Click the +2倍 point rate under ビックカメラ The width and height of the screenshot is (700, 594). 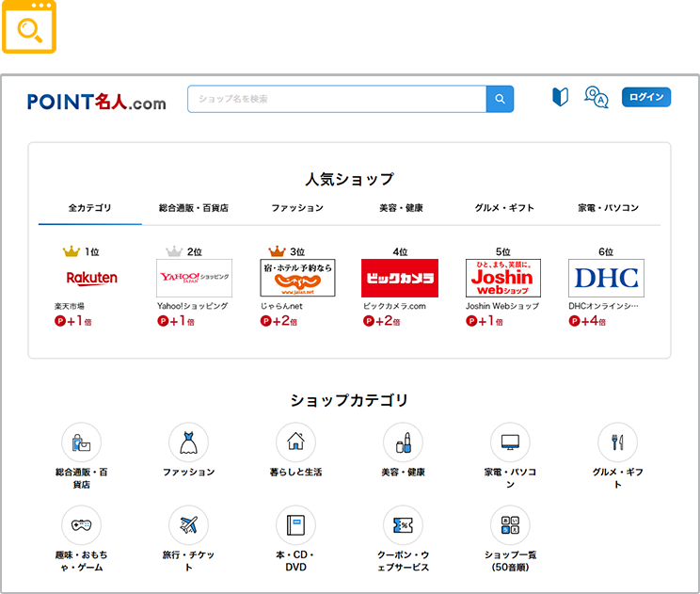[382, 321]
